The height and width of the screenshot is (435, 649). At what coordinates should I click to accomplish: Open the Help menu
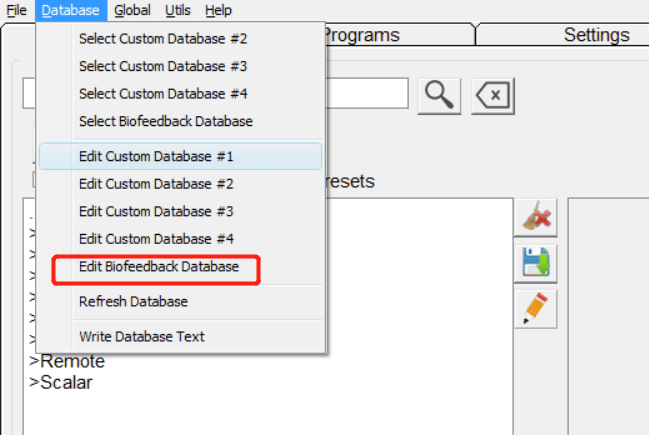click(x=218, y=10)
